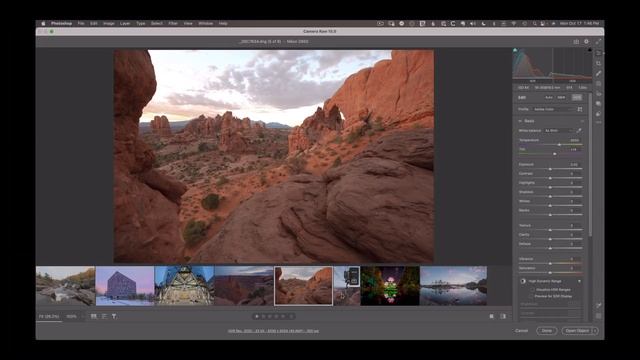
Task: Click the Saturation slider handle
Action: coord(550,273)
